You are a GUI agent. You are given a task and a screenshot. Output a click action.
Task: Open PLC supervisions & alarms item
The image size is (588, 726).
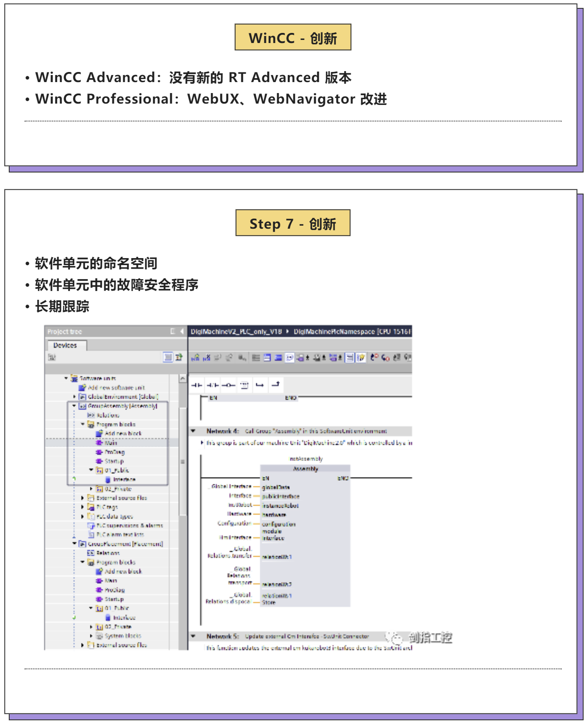point(125,525)
